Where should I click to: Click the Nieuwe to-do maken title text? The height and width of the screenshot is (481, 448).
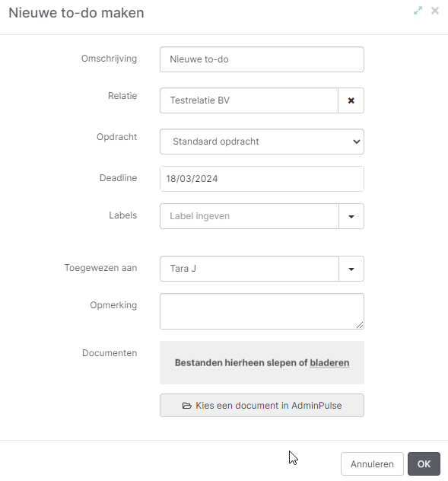(x=76, y=13)
